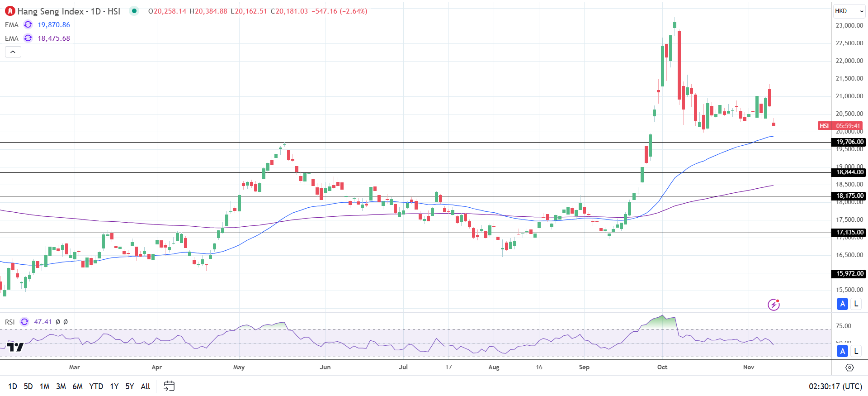Click the 02:30:17 (UTC) timezone button

(835, 386)
